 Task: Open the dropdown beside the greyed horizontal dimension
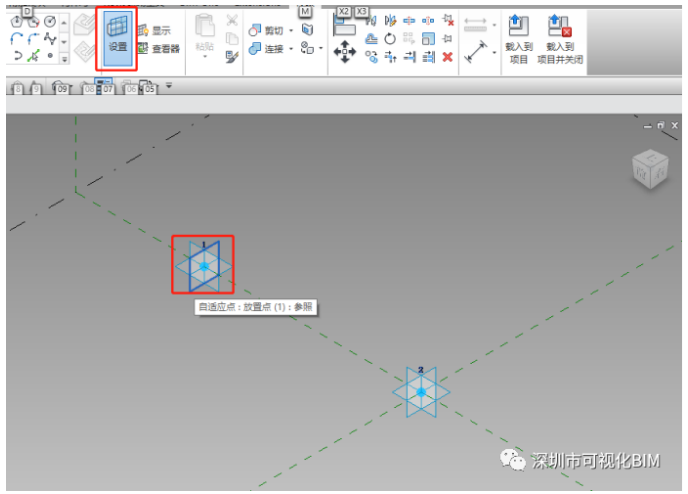(x=494, y=25)
